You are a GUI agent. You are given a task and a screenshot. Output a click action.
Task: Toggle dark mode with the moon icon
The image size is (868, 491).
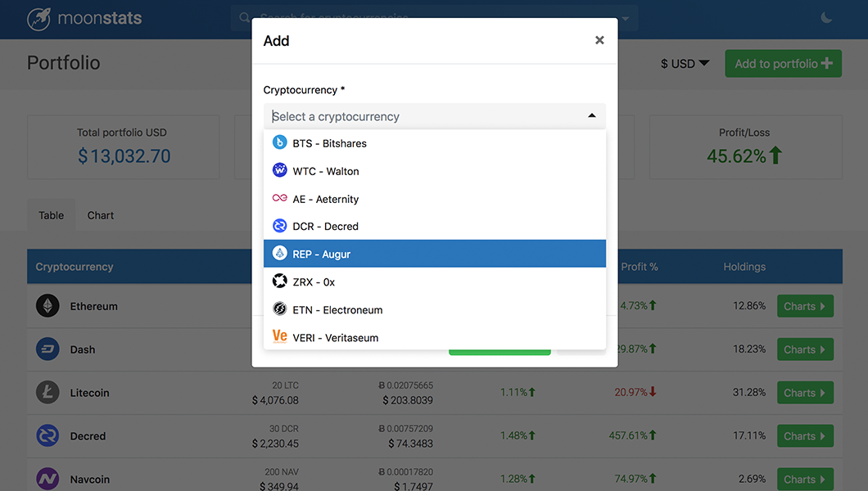(x=826, y=18)
